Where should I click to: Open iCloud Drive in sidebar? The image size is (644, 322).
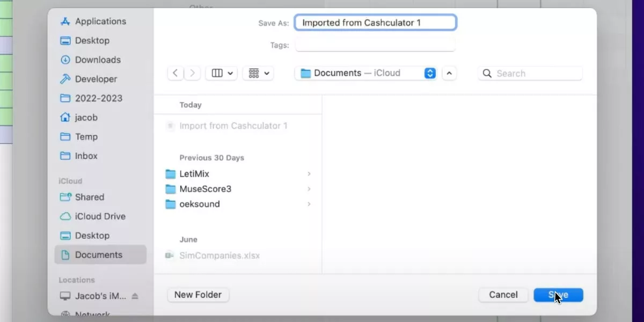point(100,216)
